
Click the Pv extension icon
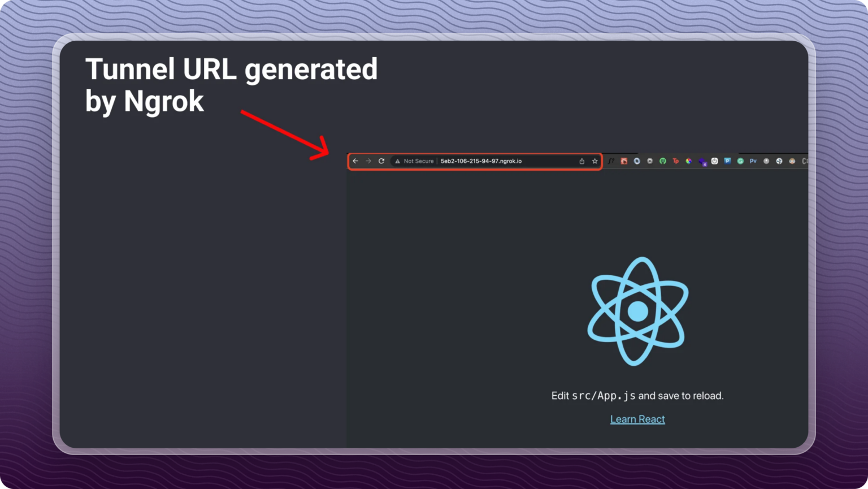click(753, 161)
